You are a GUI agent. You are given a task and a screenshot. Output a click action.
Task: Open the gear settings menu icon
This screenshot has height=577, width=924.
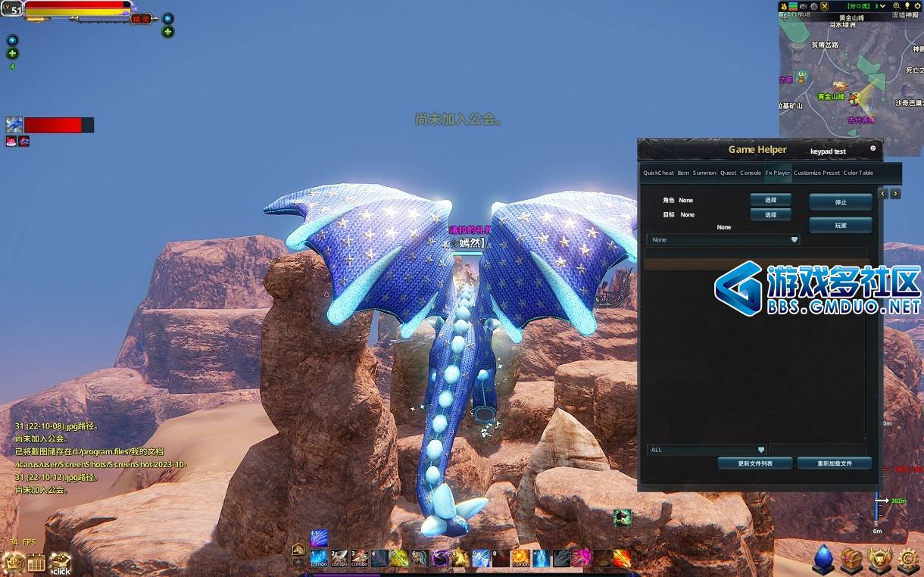pos(907,560)
